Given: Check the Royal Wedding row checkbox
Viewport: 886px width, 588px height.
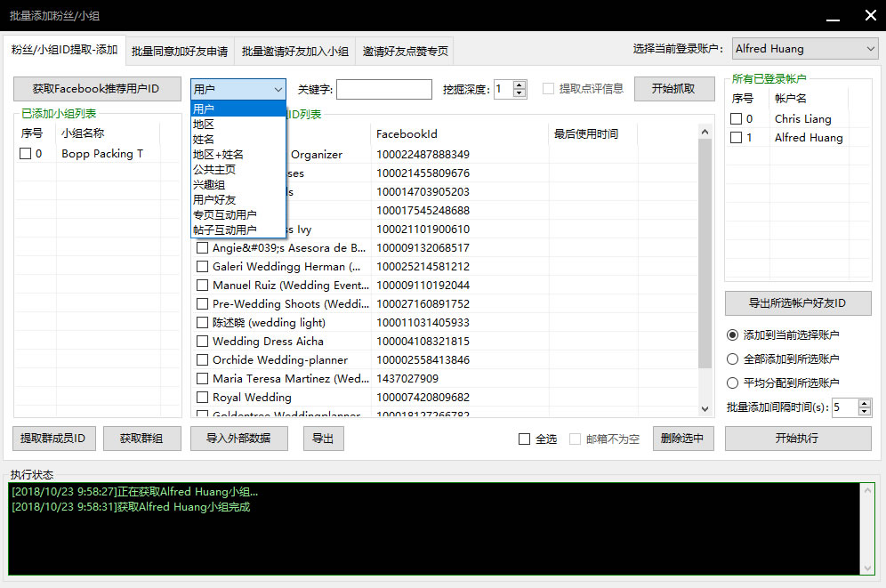Looking at the screenshot, I should [203, 398].
